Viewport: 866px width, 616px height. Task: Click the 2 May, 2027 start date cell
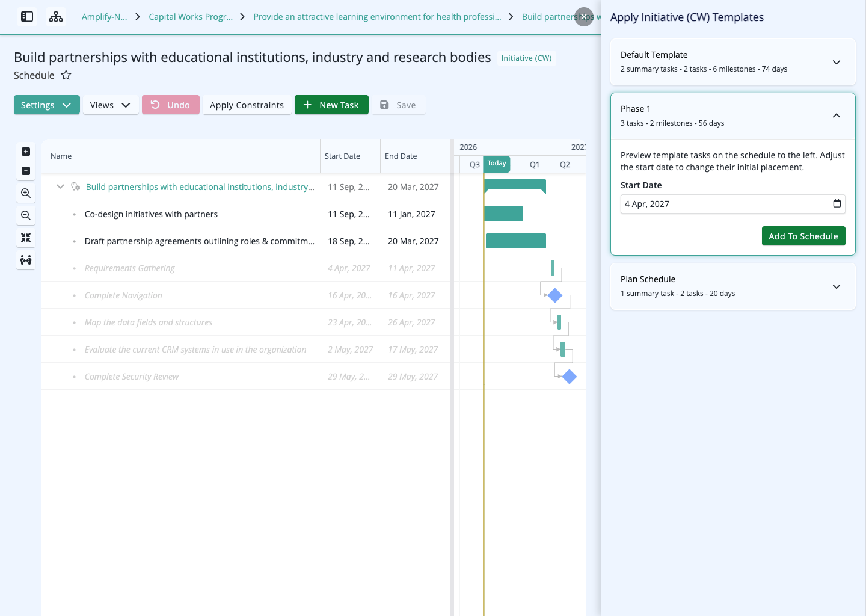[x=350, y=349]
